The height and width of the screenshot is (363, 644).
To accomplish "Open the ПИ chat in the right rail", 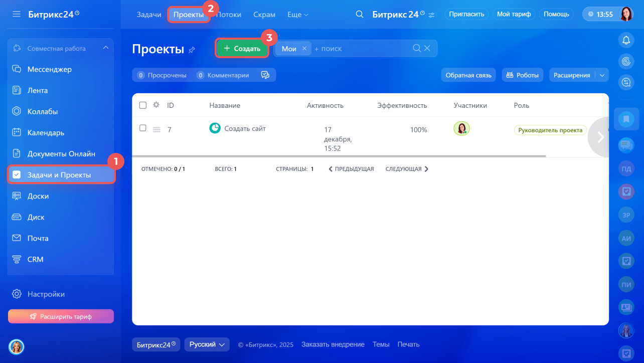I will click(626, 284).
